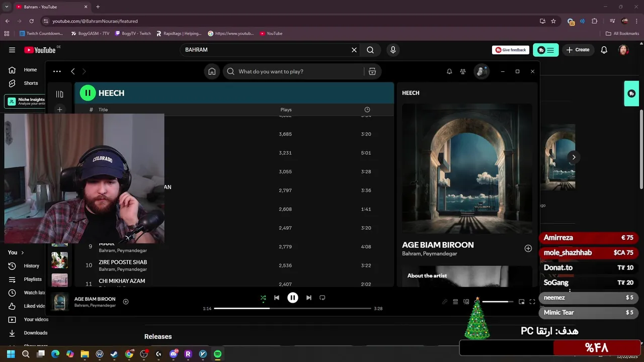Open About the artist card
Viewport: 644px width, 362px height.
[467, 277]
